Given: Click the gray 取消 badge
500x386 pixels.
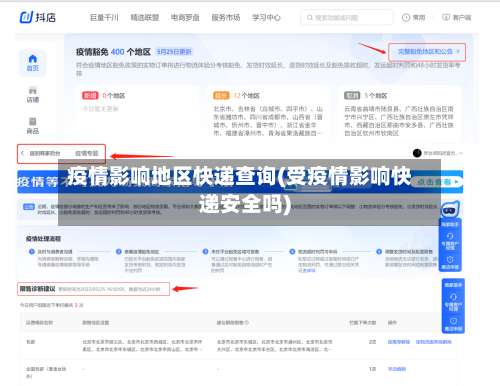Looking at the screenshot, I should click(352, 96).
